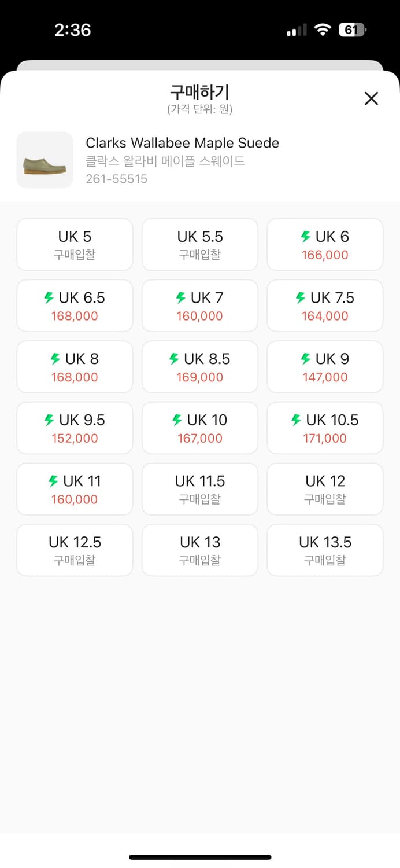
Task: Tap the Clarks Wallabee shoe thumbnail
Action: pyautogui.click(x=45, y=160)
